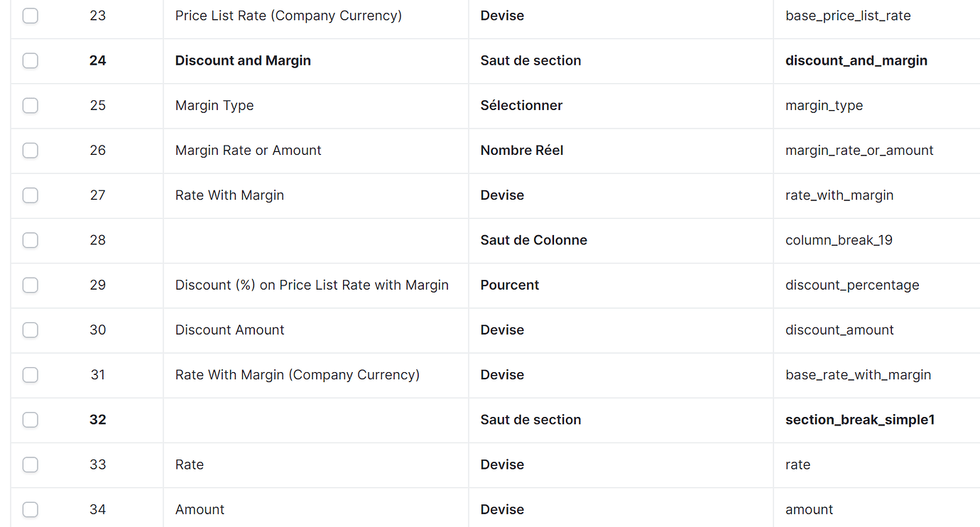Select the Discount Amount row checkbox

30,330
